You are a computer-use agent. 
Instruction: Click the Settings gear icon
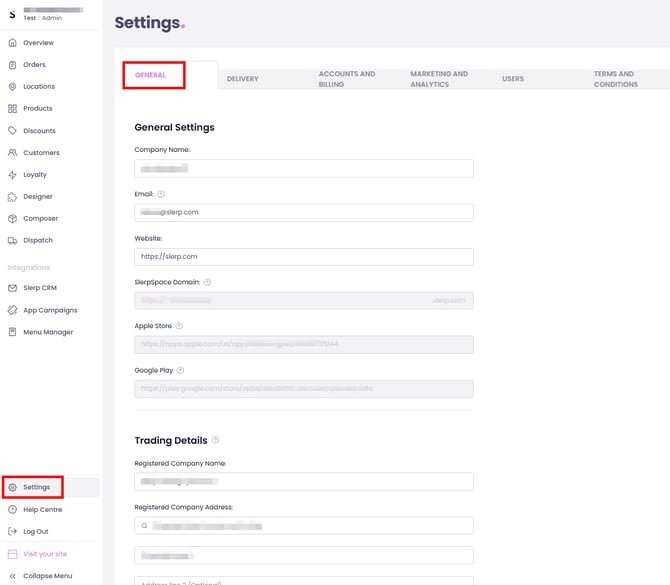(x=12, y=488)
